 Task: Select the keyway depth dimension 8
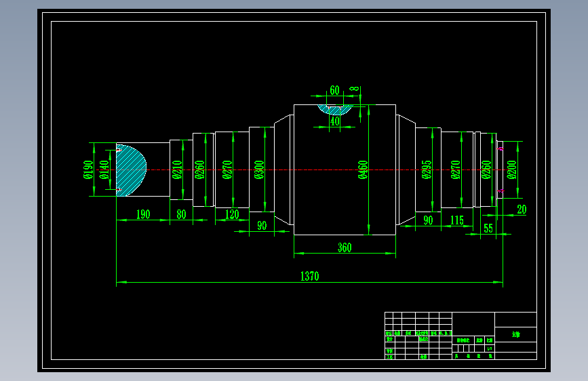pyautogui.click(x=355, y=89)
